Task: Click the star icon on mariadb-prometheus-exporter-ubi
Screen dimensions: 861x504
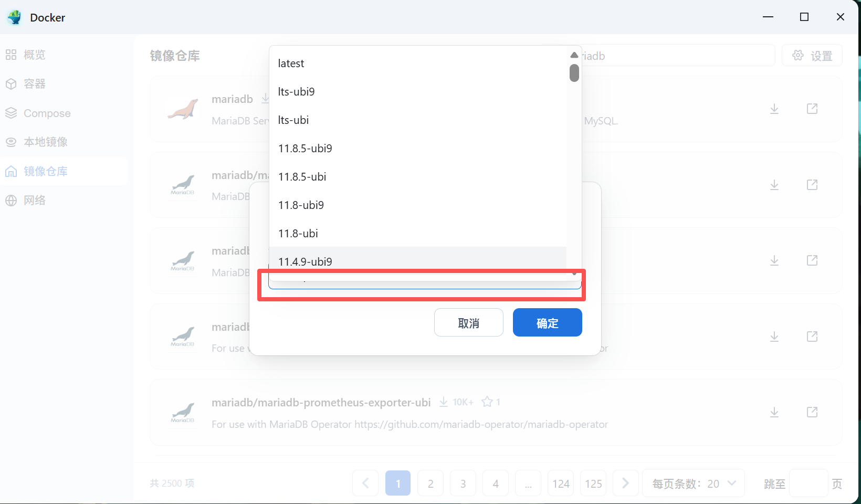Action: [x=487, y=402]
